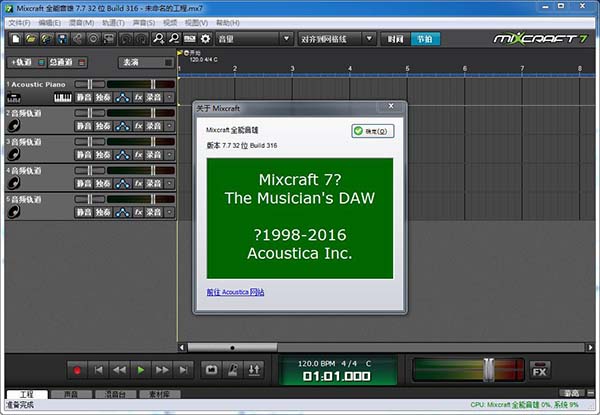Expand Acoustic Piano record arm options arrow
The height and width of the screenshot is (415, 600).
coord(170,98)
